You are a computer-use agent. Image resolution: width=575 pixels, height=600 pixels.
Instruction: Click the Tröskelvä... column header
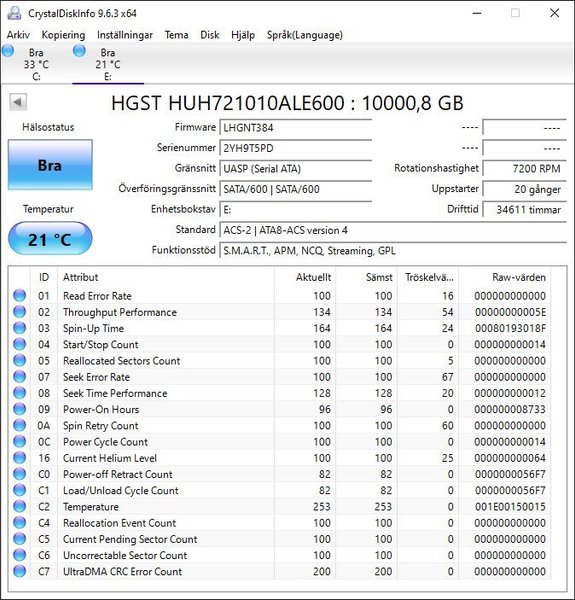pyautogui.click(x=428, y=277)
